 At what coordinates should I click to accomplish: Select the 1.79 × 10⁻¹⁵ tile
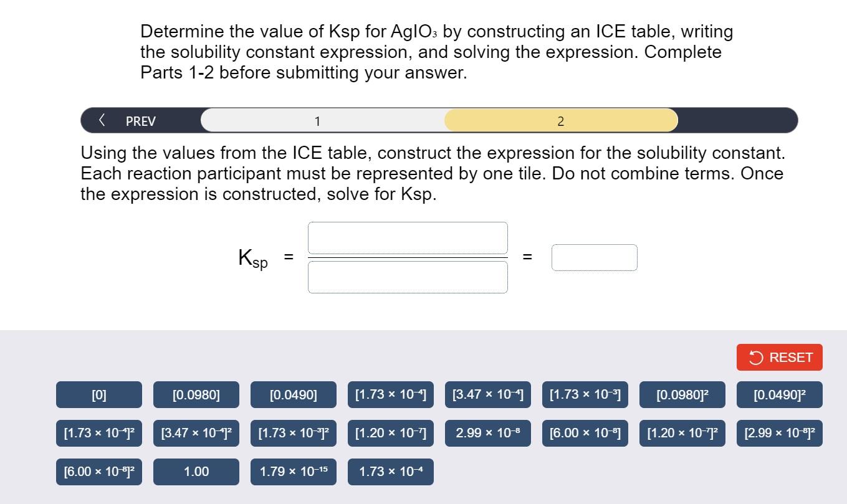pyautogui.click(x=293, y=472)
